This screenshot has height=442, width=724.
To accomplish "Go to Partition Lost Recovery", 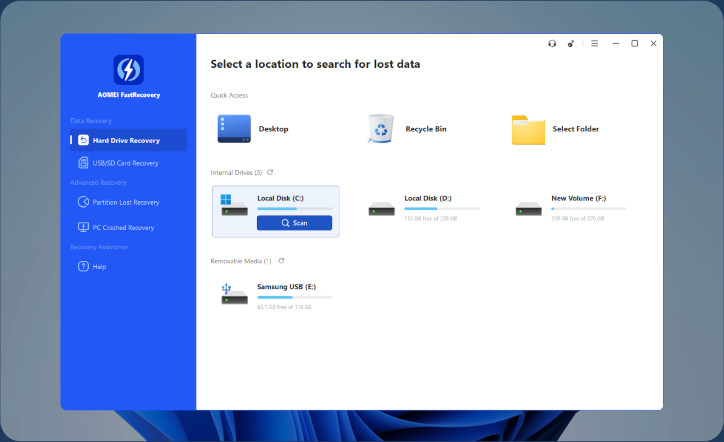I will [x=125, y=202].
